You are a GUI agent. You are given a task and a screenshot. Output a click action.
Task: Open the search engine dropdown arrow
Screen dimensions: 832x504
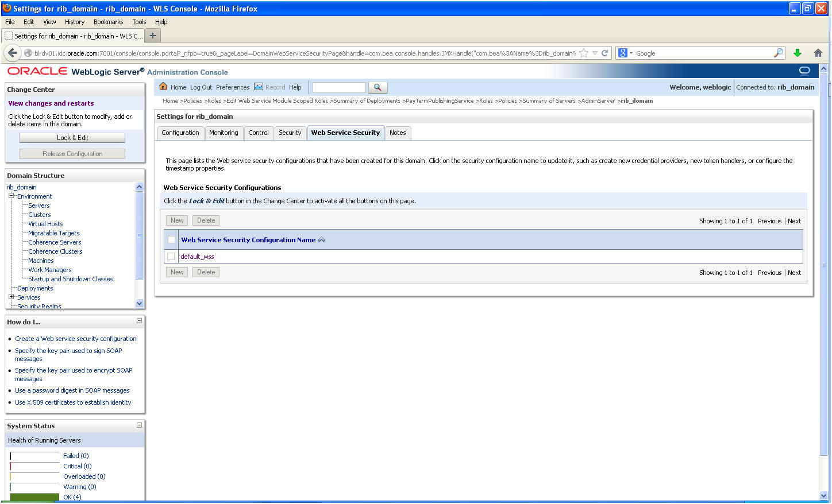pyautogui.click(x=631, y=53)
